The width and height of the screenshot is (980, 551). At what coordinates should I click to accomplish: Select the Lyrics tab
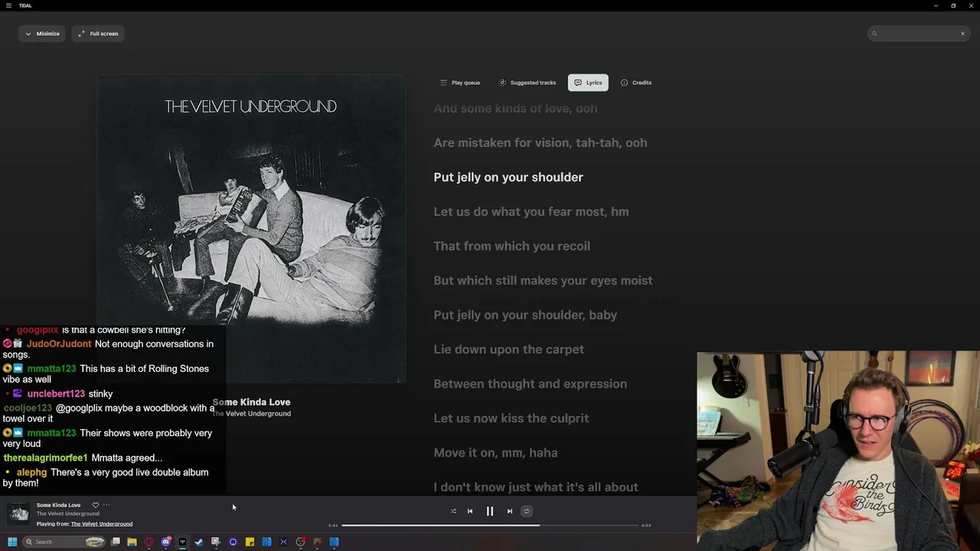click(x=588, y=83)
